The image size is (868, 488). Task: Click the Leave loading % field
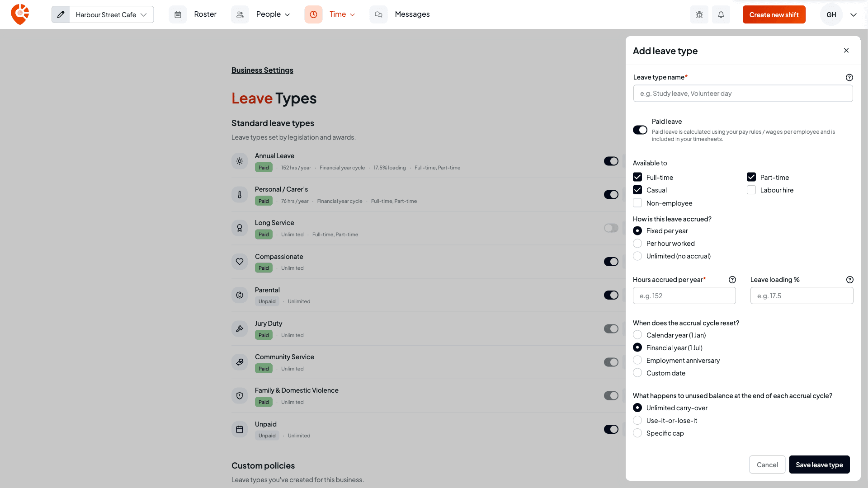[802, 296]
